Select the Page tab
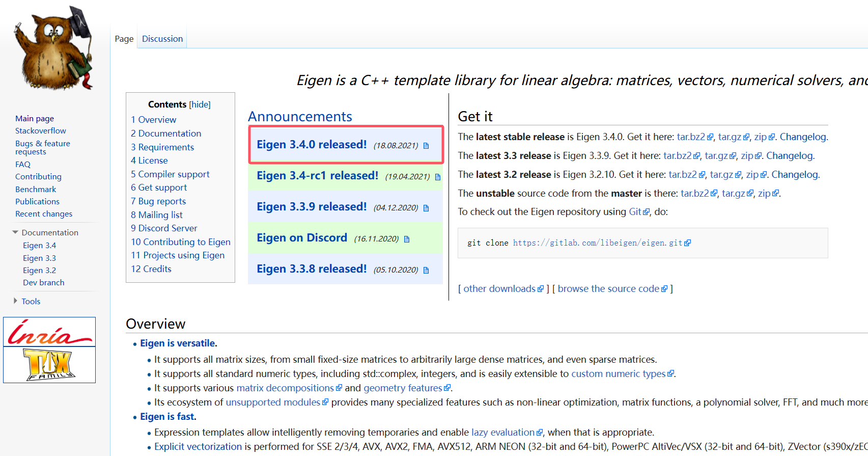Viewport: 868px width, 456px height. pyautogui.click(x=124, y=39)
